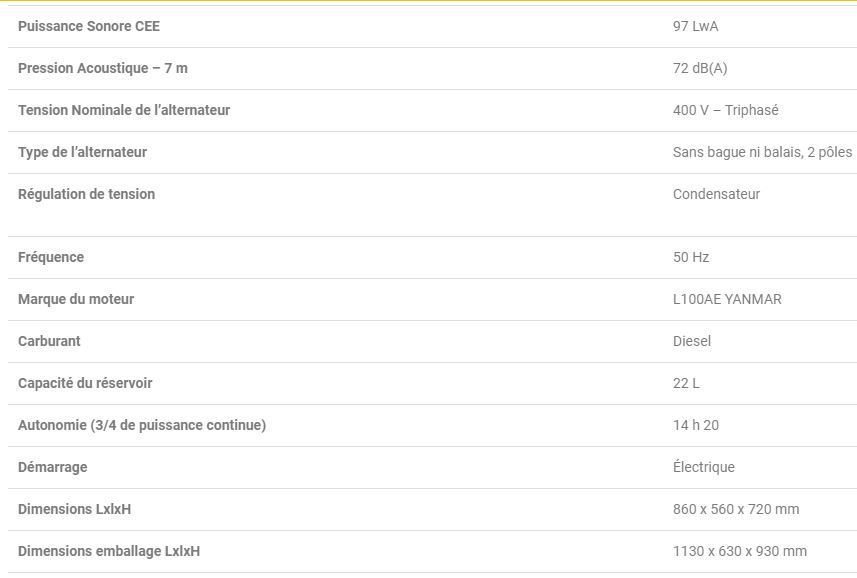Select the "Condensateur" value
This screenshot has width=857, height=578.
click(x=716, y=194)
